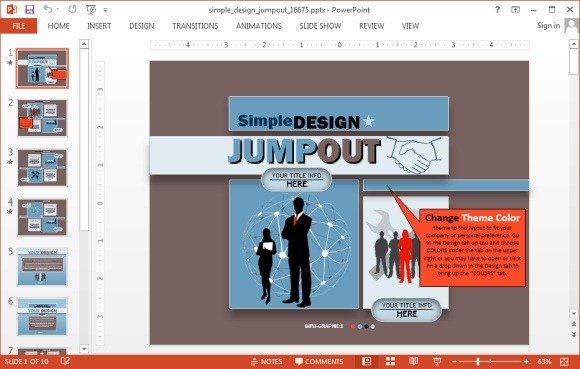
Task: Click the spell check icon in status bar
Action: click(x=65, y=361)
